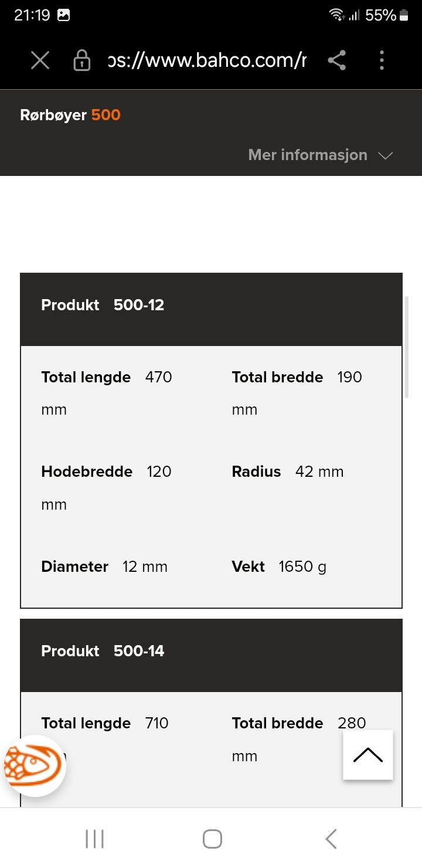Tap the Radius 42 mm specification
The image size is (422, 868).
pyautogui.click(x=287, y=472)
